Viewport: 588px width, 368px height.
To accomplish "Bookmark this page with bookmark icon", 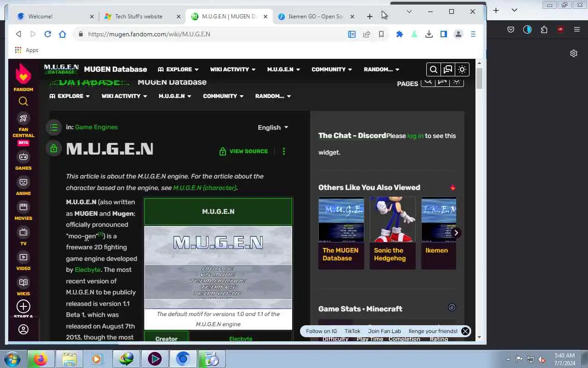I will 381,34.
